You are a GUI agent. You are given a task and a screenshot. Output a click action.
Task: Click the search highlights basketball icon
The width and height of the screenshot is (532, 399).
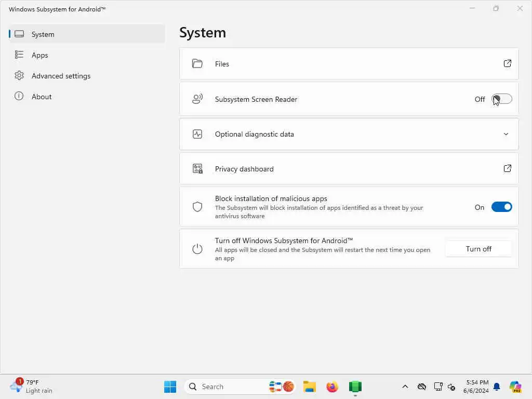click(288, 387)
